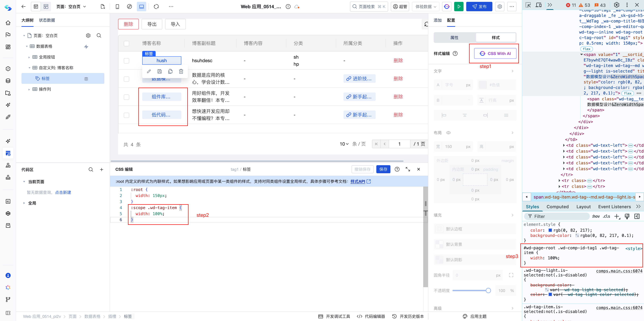Click the CSS With AI button

coord(495,53)
